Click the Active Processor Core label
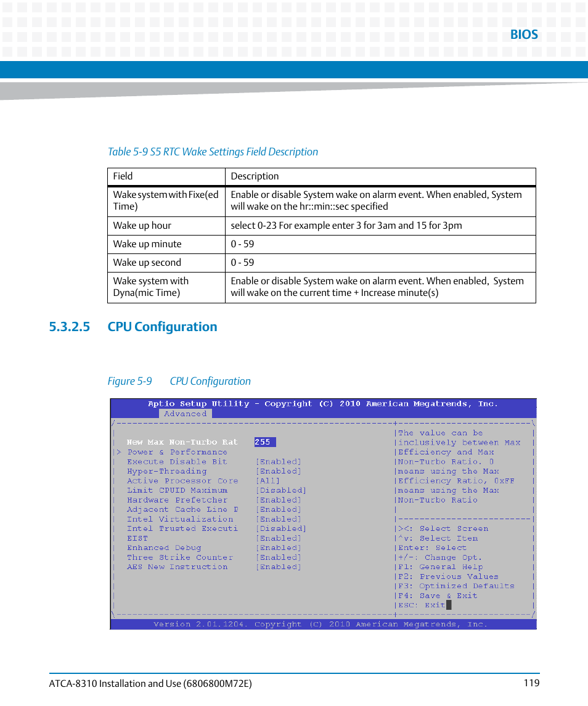Viewport: 588px width, 706px height. (182, 481)
